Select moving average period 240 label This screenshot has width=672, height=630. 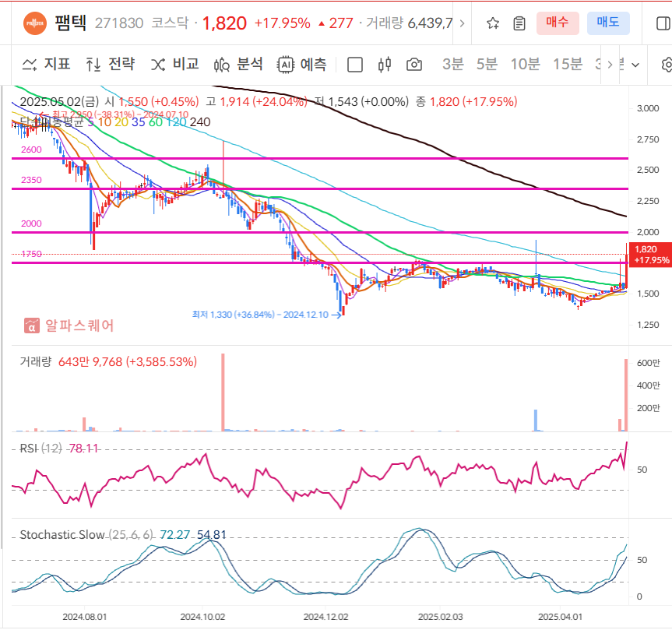click(199, 122)
